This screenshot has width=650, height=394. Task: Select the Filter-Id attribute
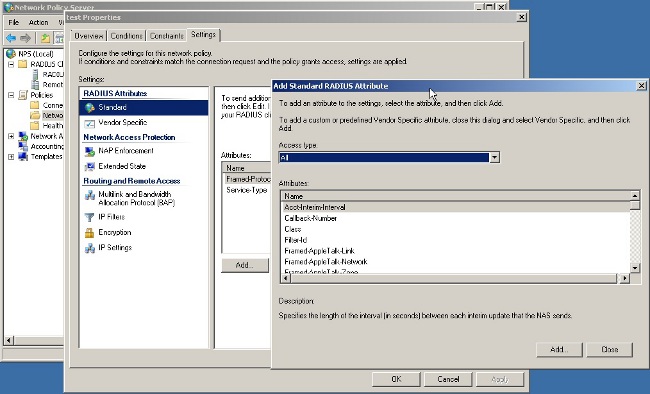456,240
